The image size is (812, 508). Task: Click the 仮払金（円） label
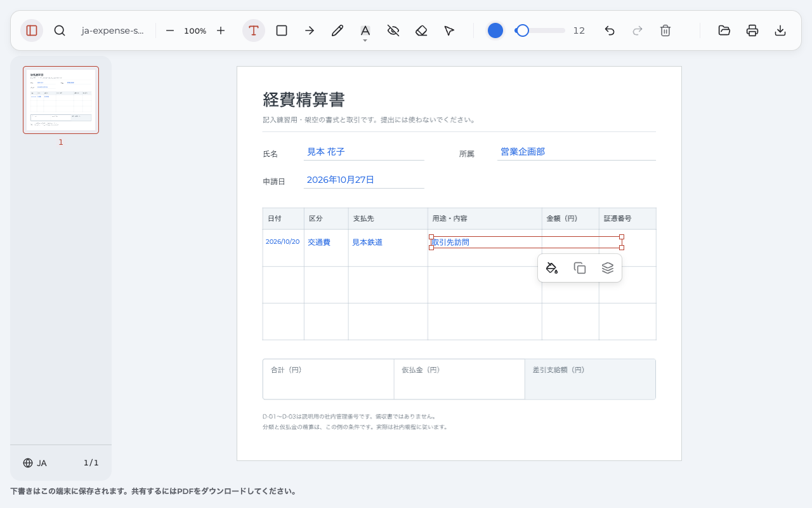421,370
